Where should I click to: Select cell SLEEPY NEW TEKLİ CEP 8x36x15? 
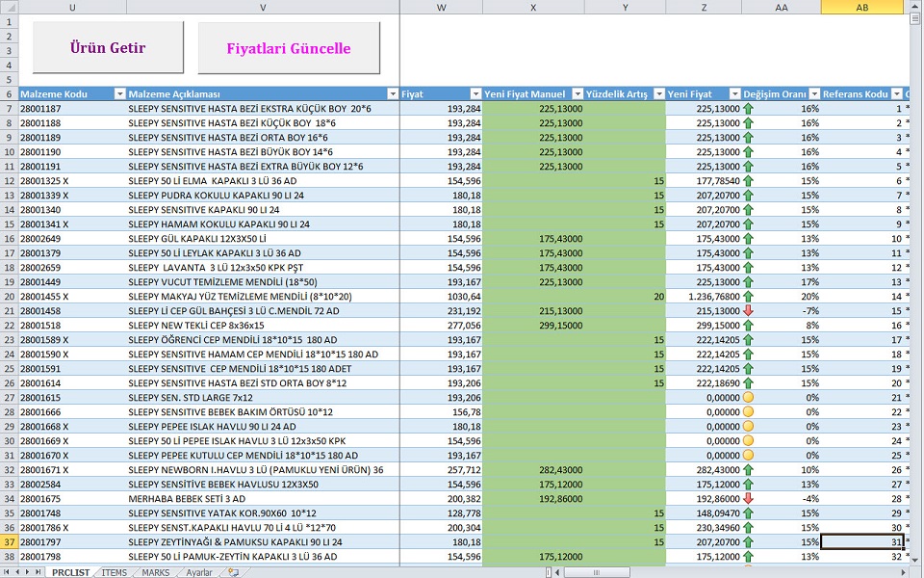[x=263, y=325]
